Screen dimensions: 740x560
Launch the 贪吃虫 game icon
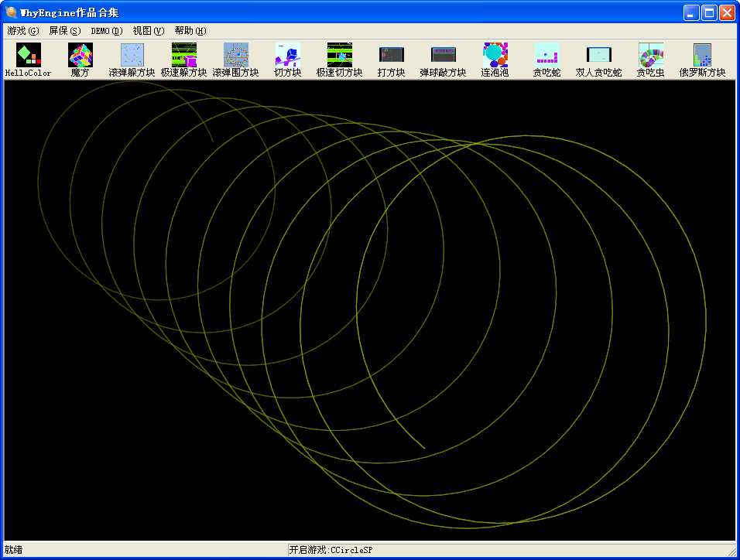coord(650,60)
